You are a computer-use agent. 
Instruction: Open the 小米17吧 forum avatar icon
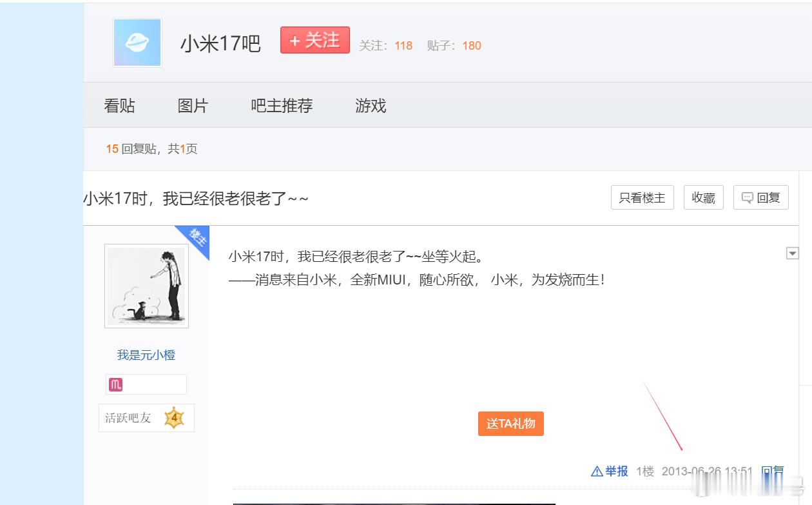137,43
